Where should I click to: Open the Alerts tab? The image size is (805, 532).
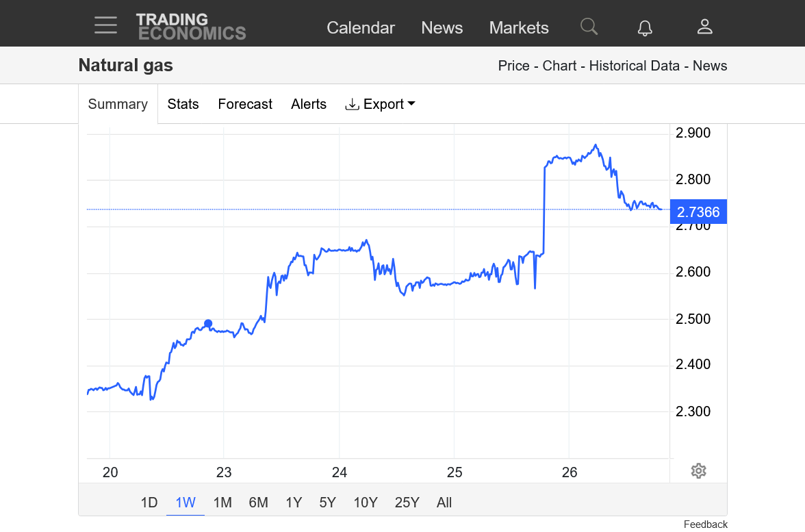pyautogui.click(x=309, y=104)
